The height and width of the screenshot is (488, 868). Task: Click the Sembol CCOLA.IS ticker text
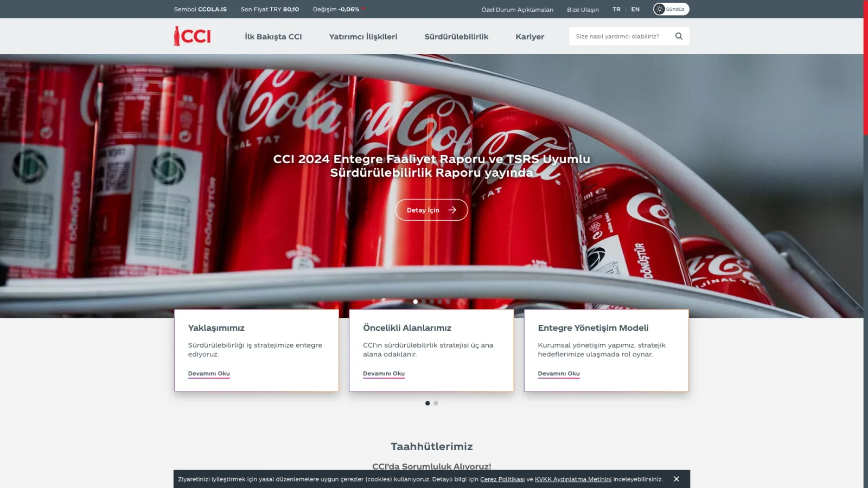tap(200, 9)
